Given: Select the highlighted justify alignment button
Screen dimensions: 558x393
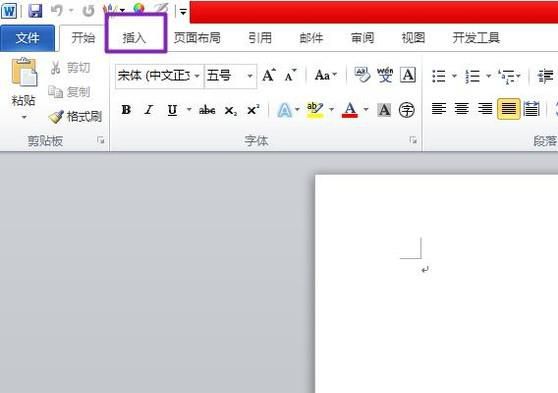Looking at the screenshot, I should 509,109.
